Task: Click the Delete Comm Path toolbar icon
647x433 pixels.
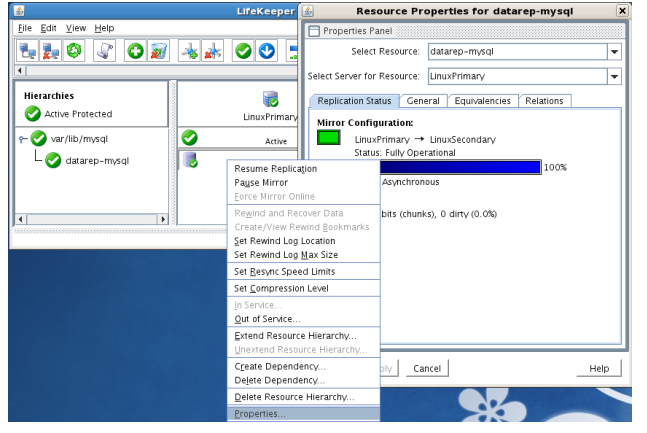Action: coord(213,51)
